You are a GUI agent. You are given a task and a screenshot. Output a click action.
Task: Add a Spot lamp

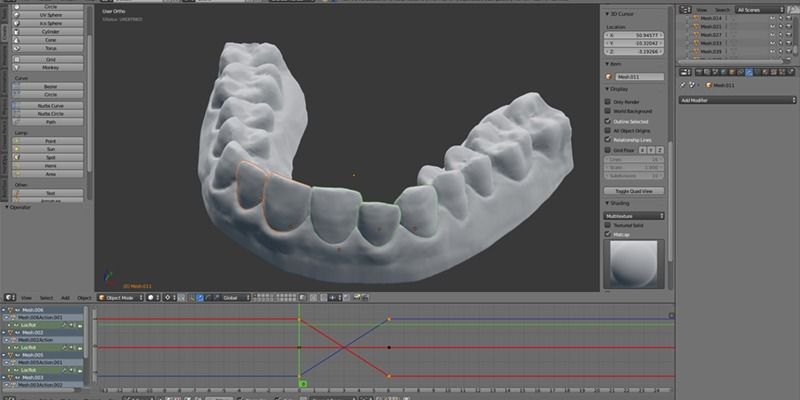tap(50, 157)
